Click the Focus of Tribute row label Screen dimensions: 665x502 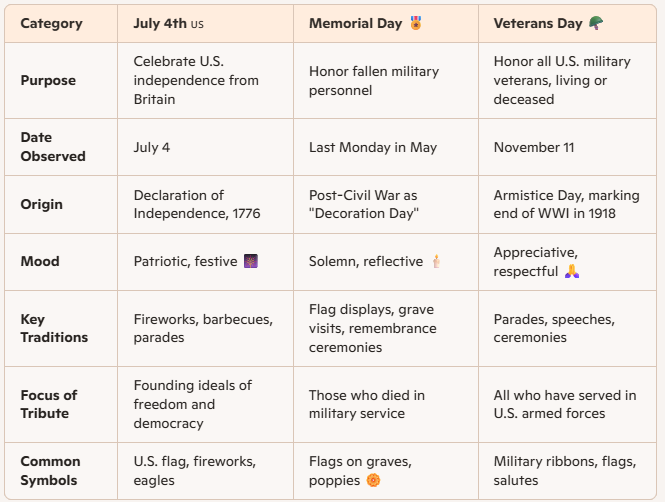click(x=49, y=404)
